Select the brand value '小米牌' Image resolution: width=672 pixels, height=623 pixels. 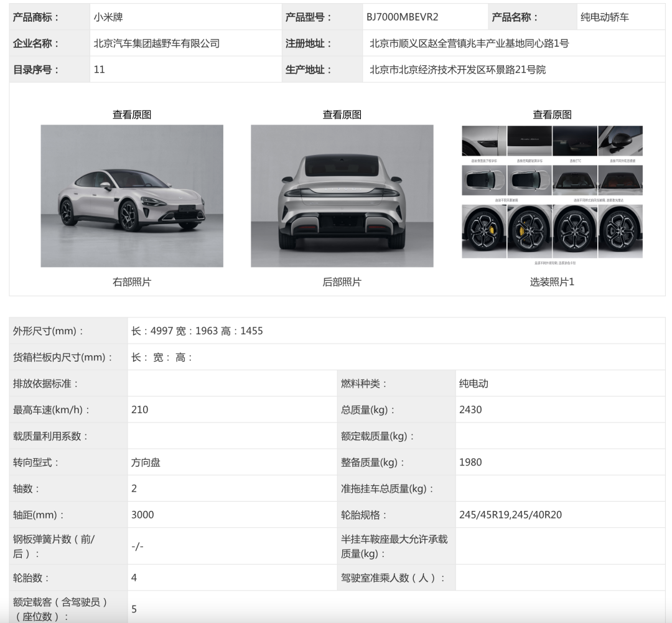tap(108, 17)
